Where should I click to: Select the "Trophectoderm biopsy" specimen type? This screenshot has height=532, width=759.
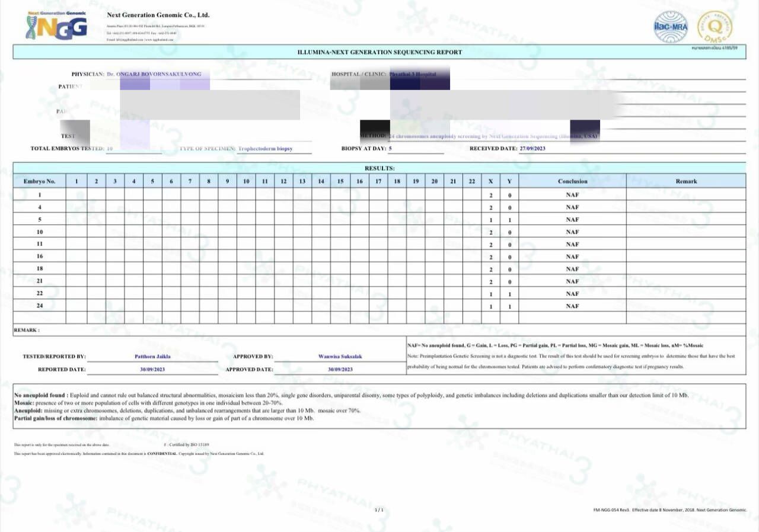pyautogui.click(x=265, y=149)
